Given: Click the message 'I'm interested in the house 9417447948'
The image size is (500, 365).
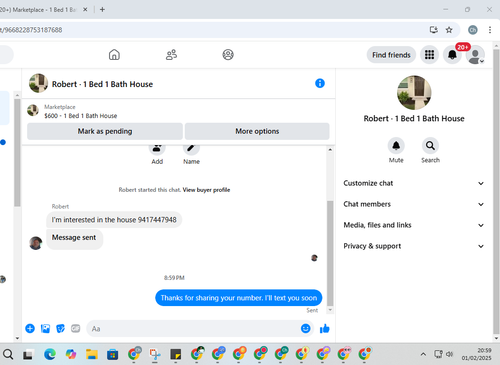Looking at the screenshot, I should [114, 220].
